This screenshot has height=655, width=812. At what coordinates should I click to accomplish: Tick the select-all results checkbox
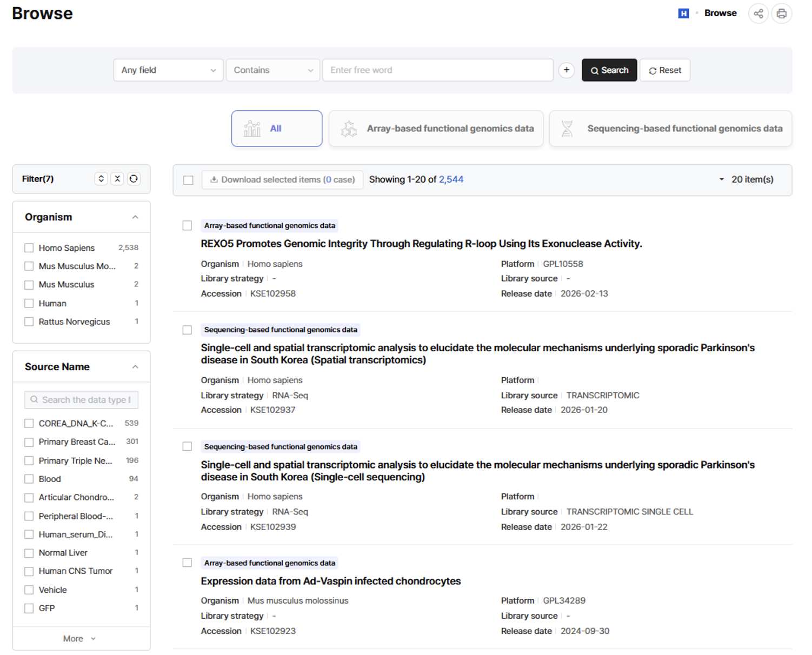(188, 180)
